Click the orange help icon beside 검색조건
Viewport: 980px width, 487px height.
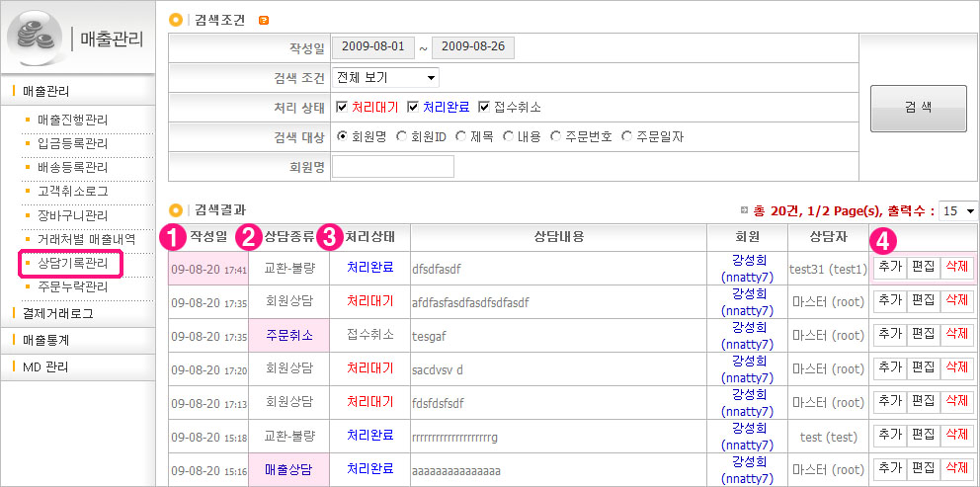tap(263, 20)
